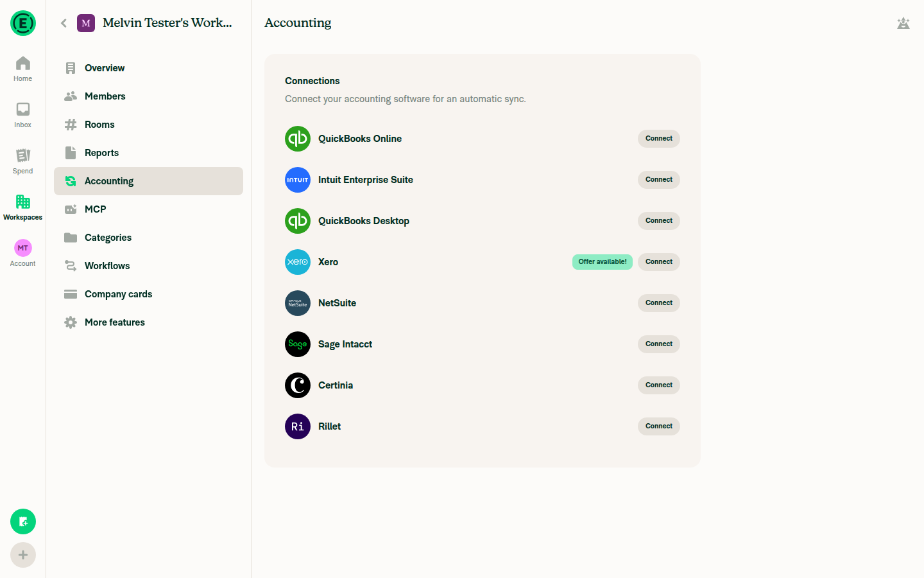Click the QuickBooks Online logo
The width and height of the screenshot is (924, 578).
298,139
